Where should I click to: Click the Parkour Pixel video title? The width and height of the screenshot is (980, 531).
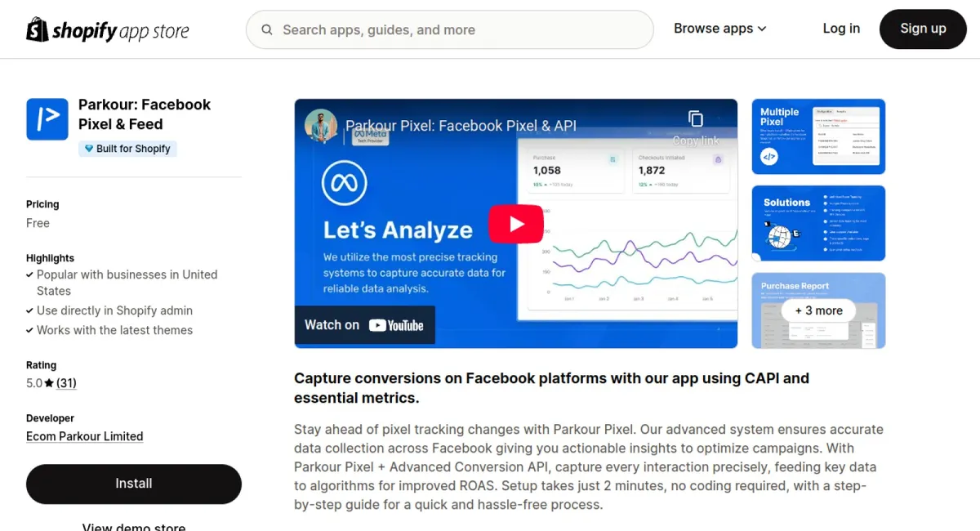tap(461, 126)
